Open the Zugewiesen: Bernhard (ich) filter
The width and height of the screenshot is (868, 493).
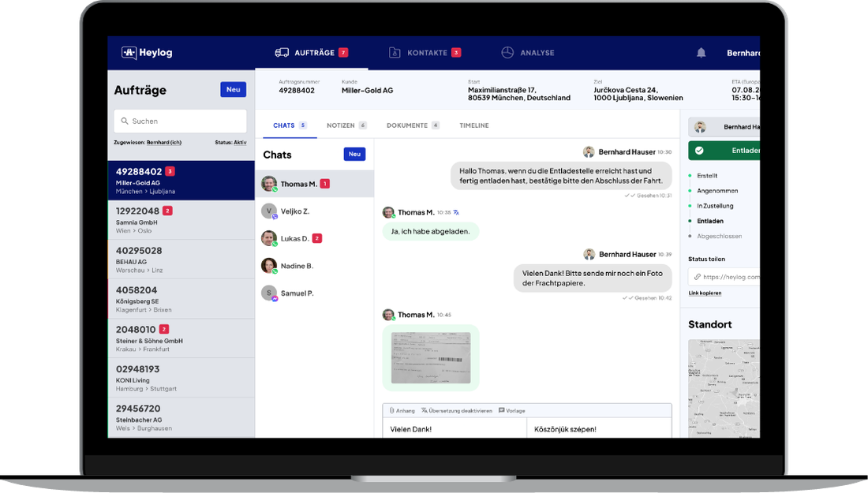(148, 143)
